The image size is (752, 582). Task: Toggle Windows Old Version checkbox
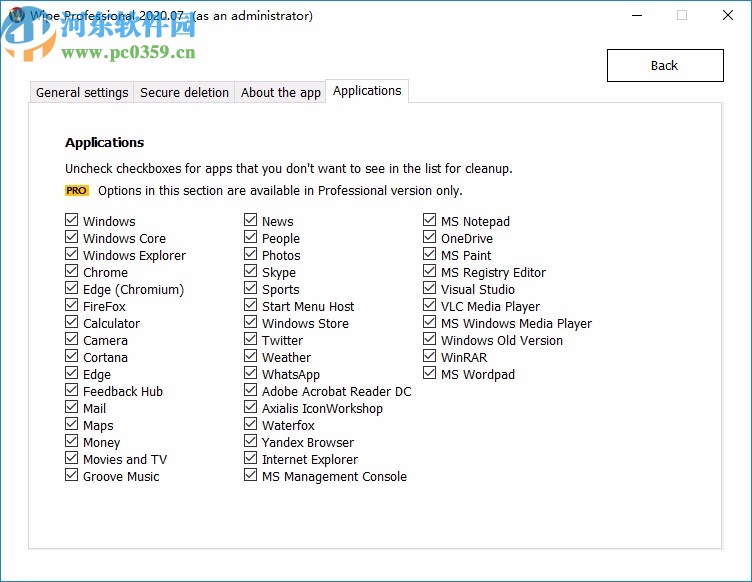pyautogui.click(x=429, y=339)
